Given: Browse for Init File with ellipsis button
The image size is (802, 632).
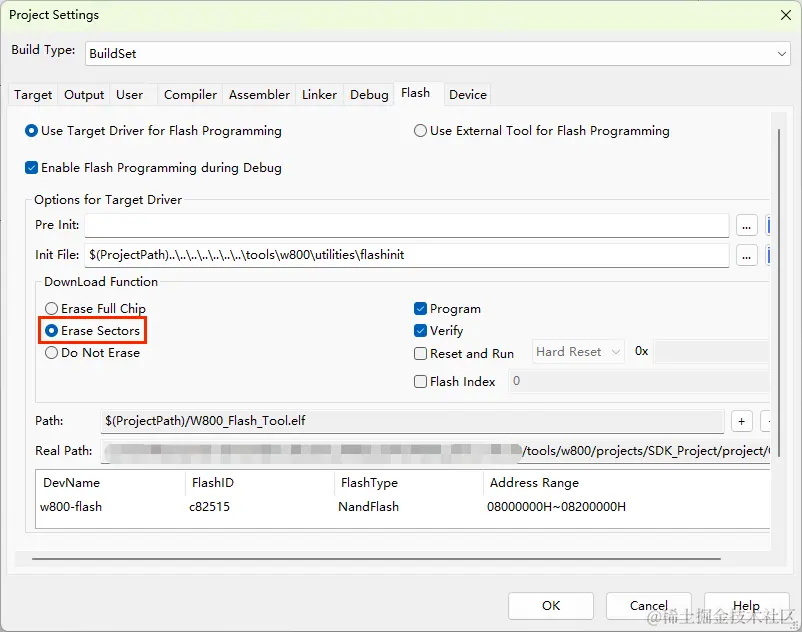Looking at the screenshot, I should [746, 255].
